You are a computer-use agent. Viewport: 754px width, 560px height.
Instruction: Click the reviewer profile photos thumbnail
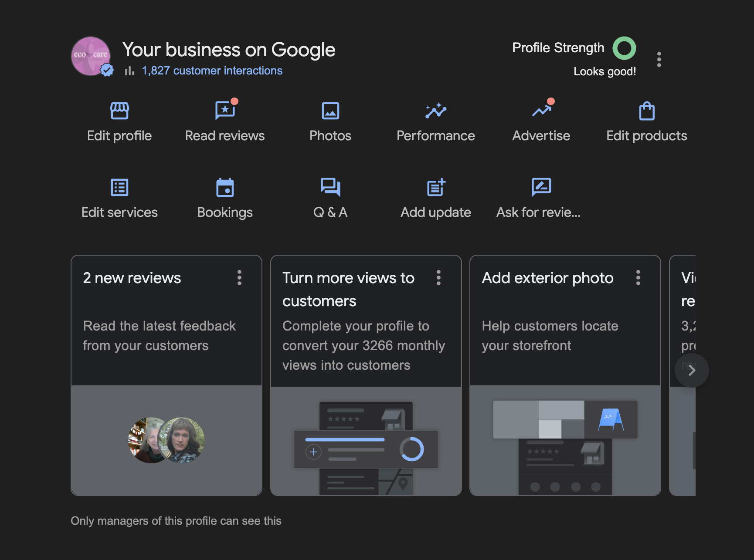pyautogui.click(x=166, y=440)
